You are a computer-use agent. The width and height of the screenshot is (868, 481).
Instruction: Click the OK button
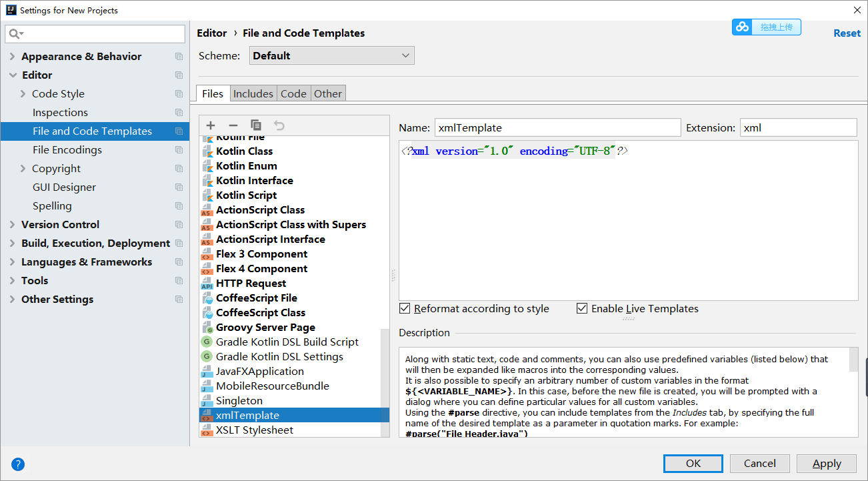click(x=693, y=464)
